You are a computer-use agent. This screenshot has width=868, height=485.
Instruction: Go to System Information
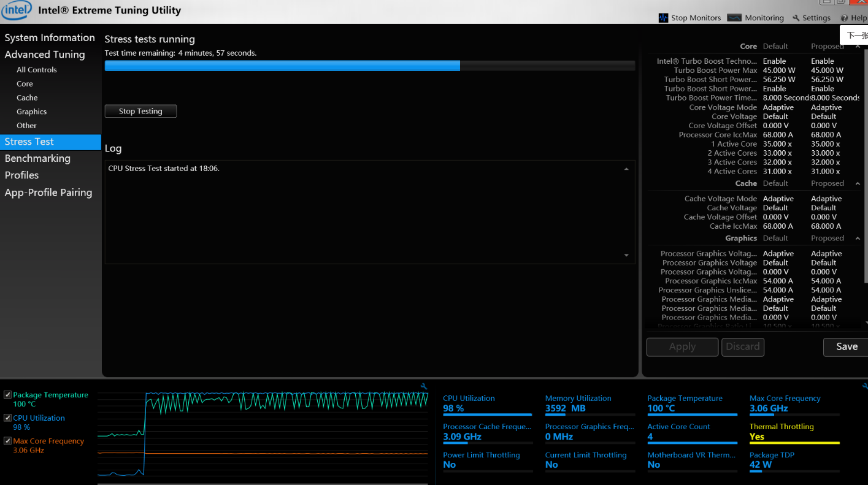click(x=50, y=37)
